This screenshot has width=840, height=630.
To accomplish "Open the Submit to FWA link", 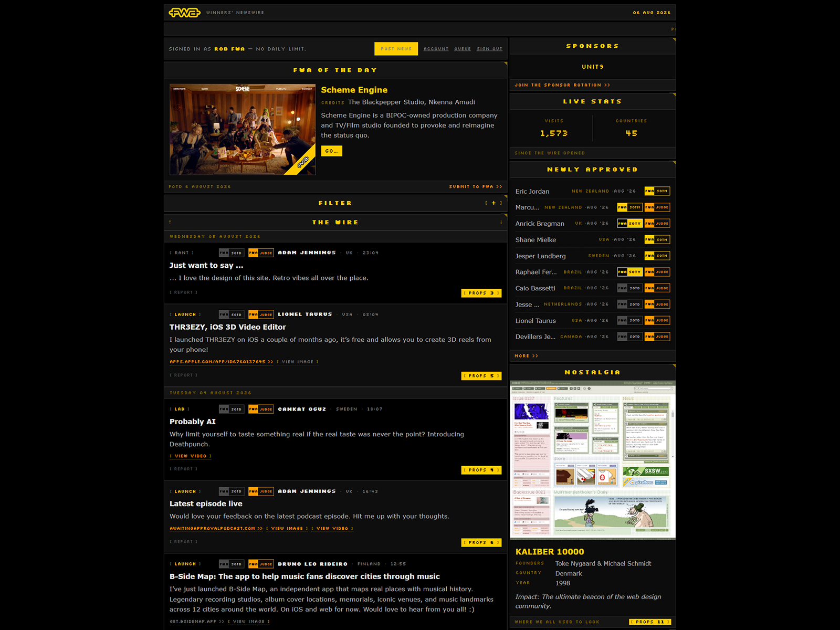I will point(476,187).
